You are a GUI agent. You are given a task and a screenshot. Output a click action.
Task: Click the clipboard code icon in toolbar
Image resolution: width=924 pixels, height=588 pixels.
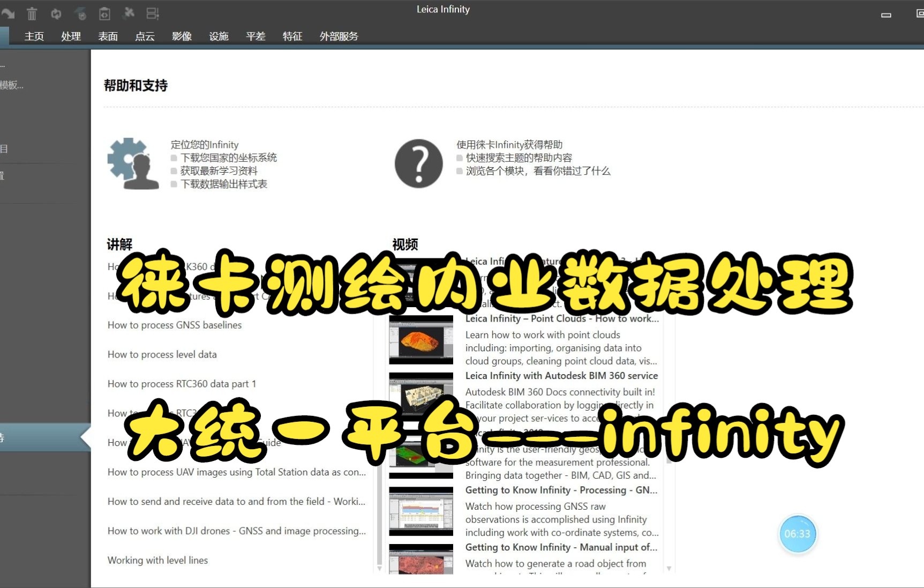(104, 13)
